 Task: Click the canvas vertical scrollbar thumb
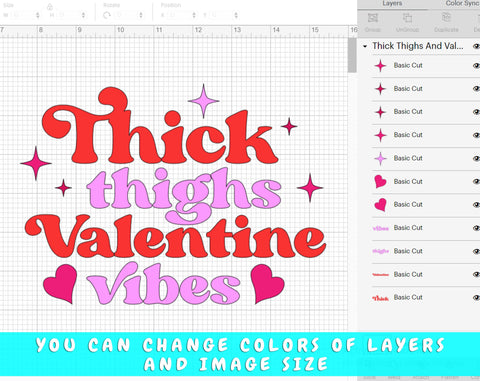(352, 55)
